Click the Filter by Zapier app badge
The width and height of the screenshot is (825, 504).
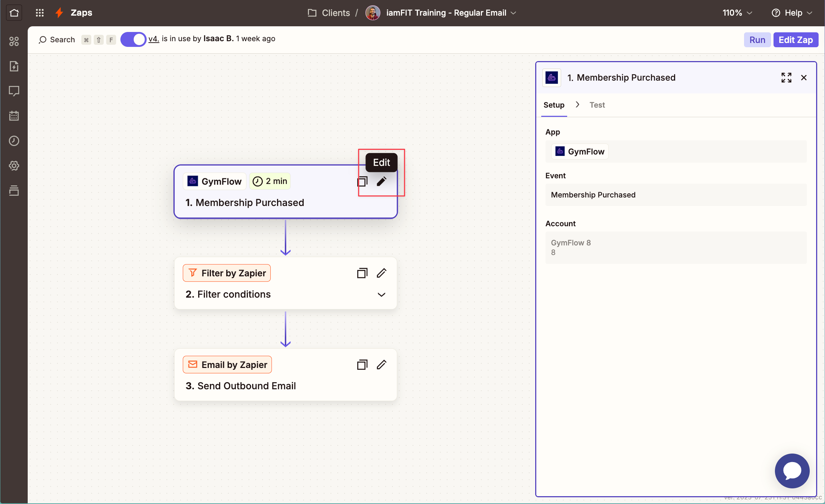[227, 273]
